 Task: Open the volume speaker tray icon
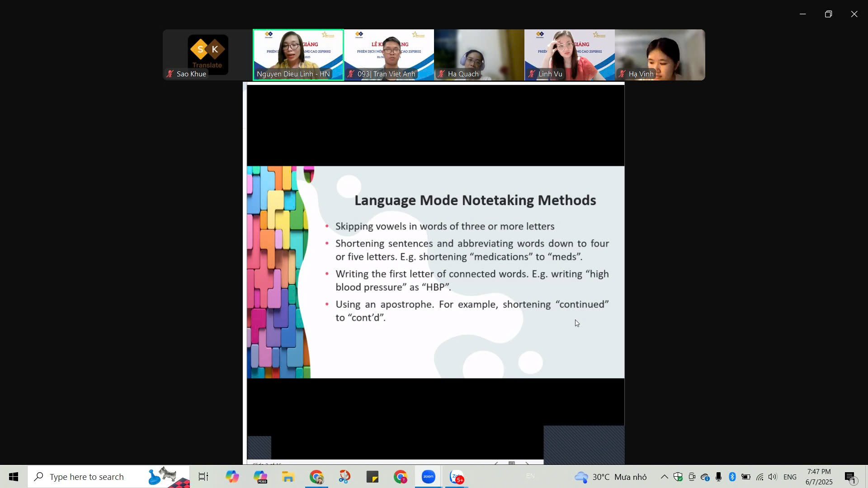pos(773,477)
